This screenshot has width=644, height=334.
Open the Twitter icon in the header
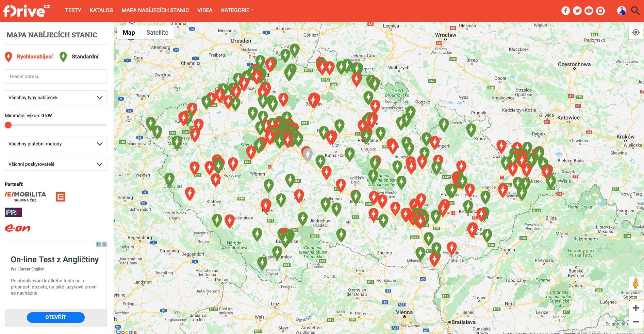(577, 11)
